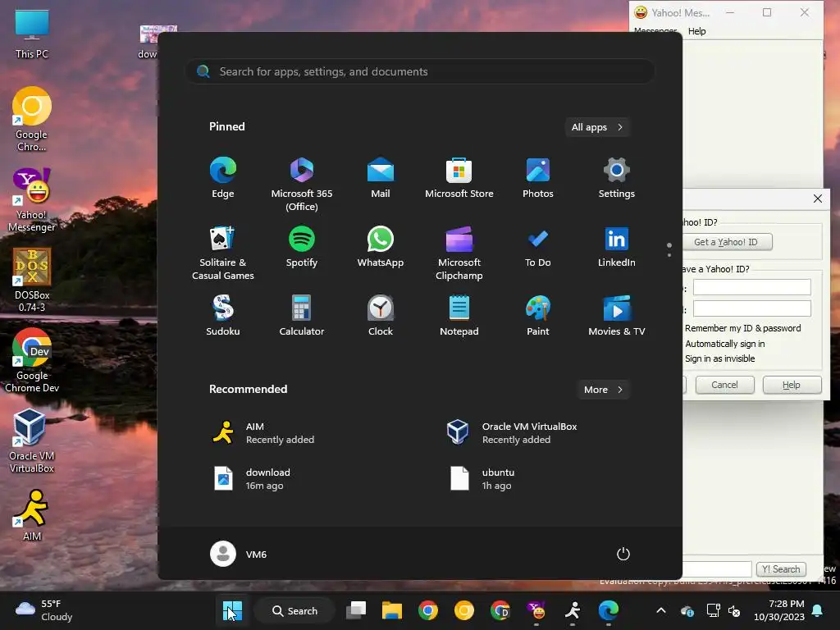This screenshot has width=840, height=630.
Task: Go to next pinned apps page dot
Action: 669,255
